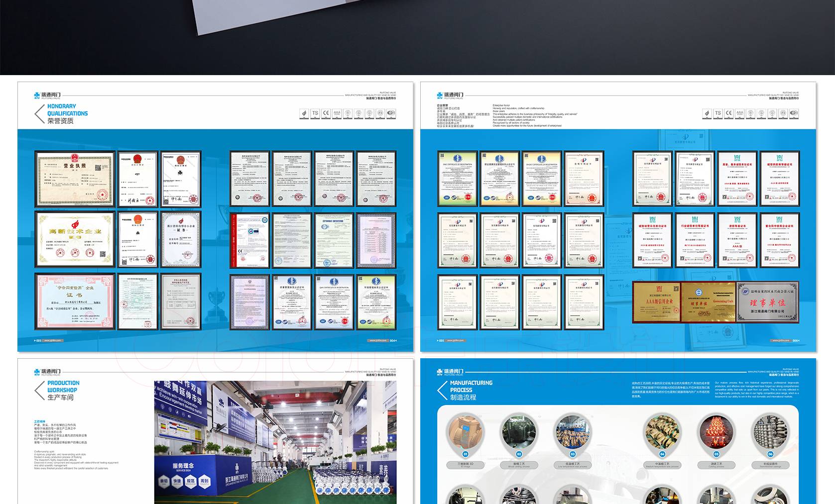Click Ruitong Valve logo on Manufacturing Process page
835x504 pixels.
(450, 372)
